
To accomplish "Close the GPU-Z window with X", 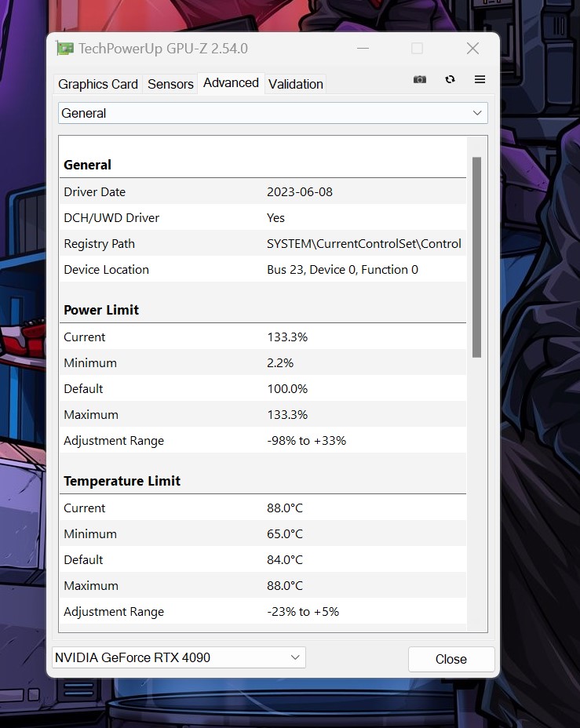I will tap(472, 49).
